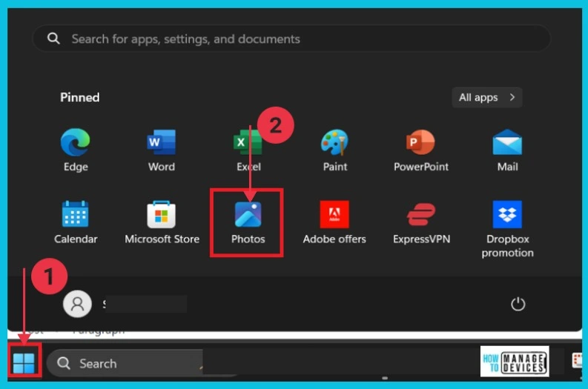This screenshot has height=389, width=588.
Task: Launch the Calendar app
Action: tap(76, 222)
